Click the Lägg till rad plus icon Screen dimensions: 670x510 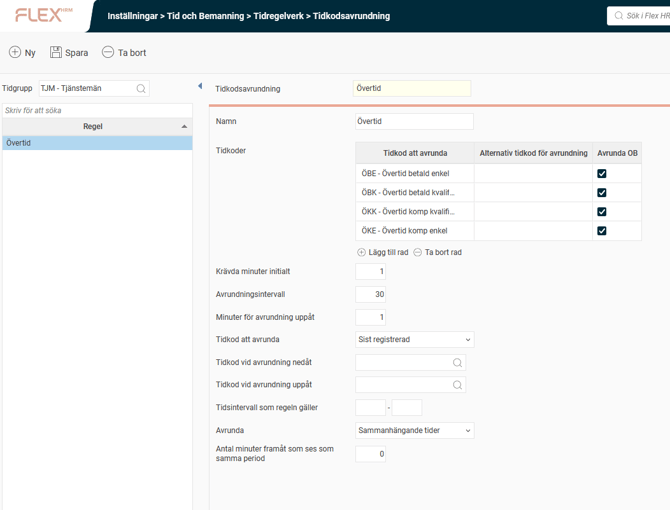point(362,252)
